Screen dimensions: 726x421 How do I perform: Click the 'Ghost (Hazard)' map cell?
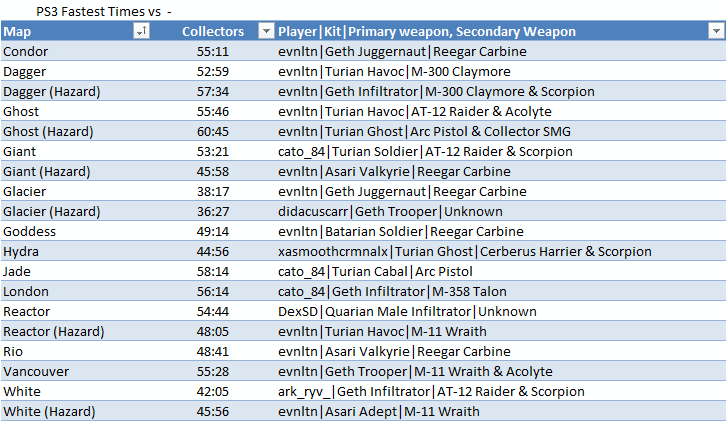click(x=75, y=132)
